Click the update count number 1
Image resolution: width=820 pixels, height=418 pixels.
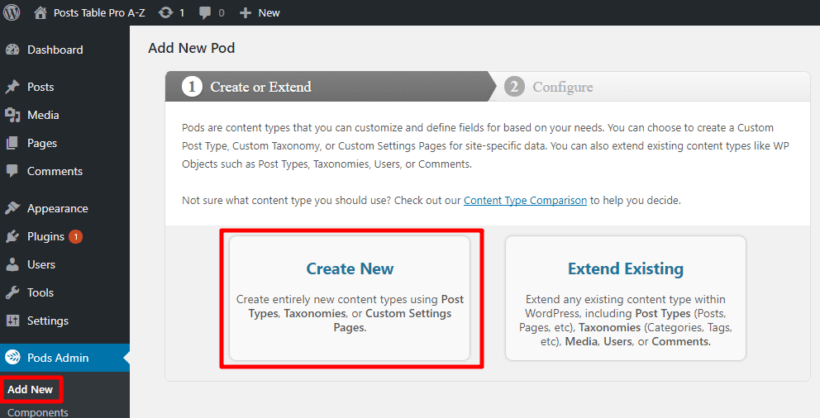182,13
